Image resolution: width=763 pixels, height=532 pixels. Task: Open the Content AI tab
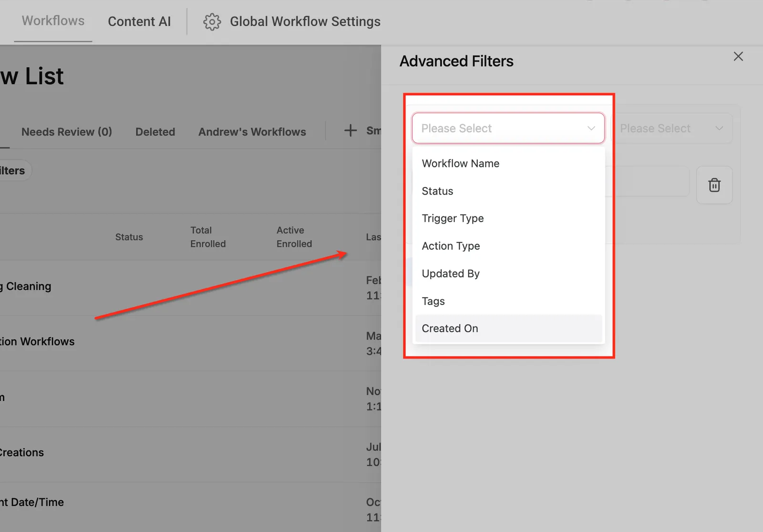click(139, 21)
